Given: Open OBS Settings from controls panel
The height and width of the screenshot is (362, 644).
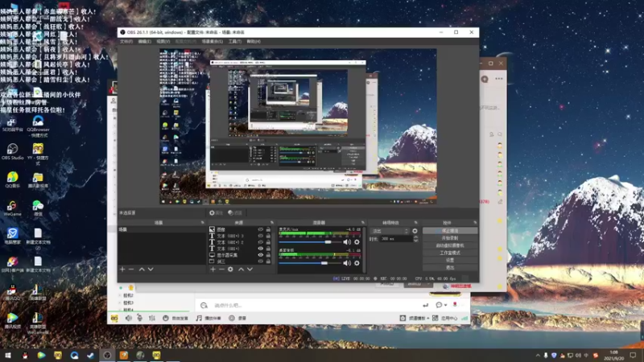Looking at the screenshot, I should (450, 260).
